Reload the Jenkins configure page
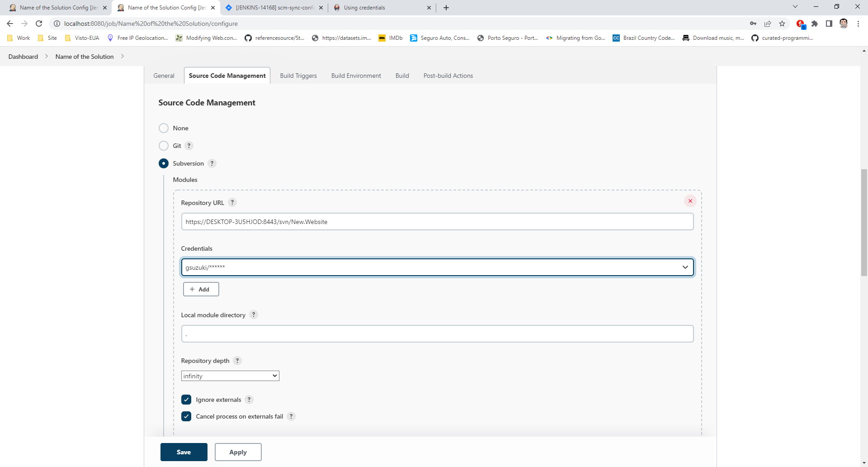The width and height of the screenshot is (868, 467). [39, 24]
